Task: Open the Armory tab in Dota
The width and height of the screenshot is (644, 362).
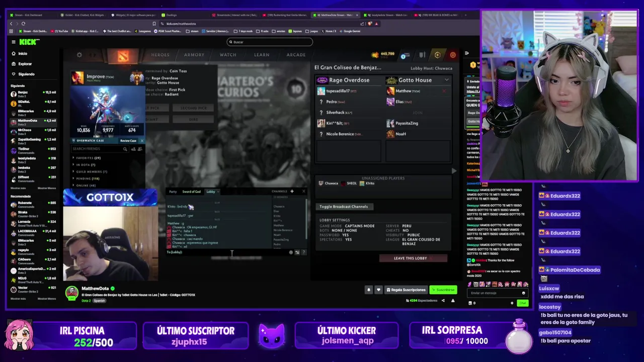Action: point(194,55)
